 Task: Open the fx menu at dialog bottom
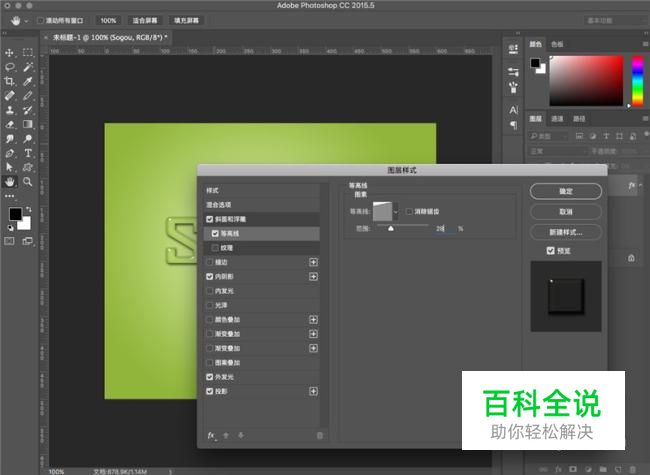pos(211,436)
